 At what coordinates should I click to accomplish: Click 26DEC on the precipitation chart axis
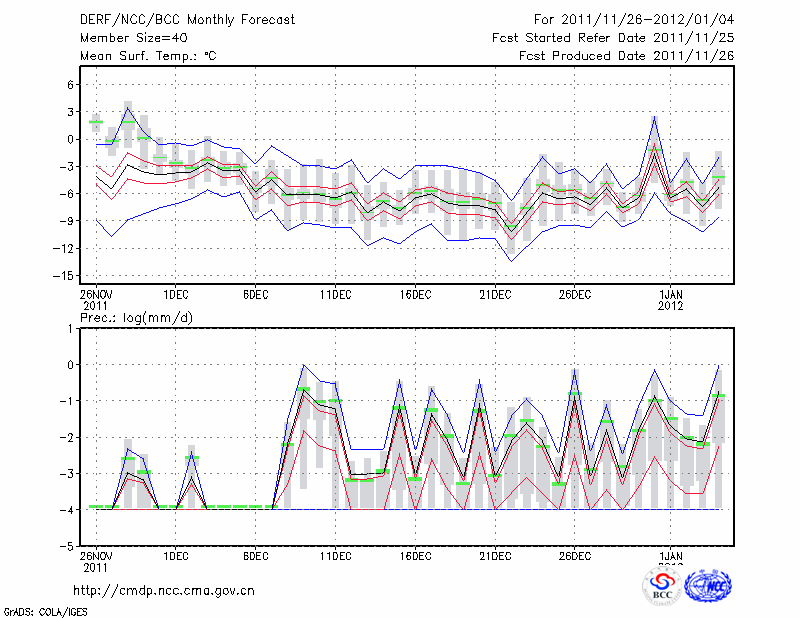(x=575, y=555)
